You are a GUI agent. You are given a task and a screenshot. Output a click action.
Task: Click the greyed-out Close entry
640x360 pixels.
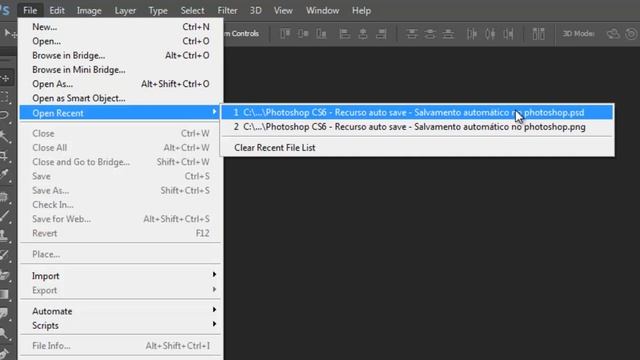pos(120,133)
